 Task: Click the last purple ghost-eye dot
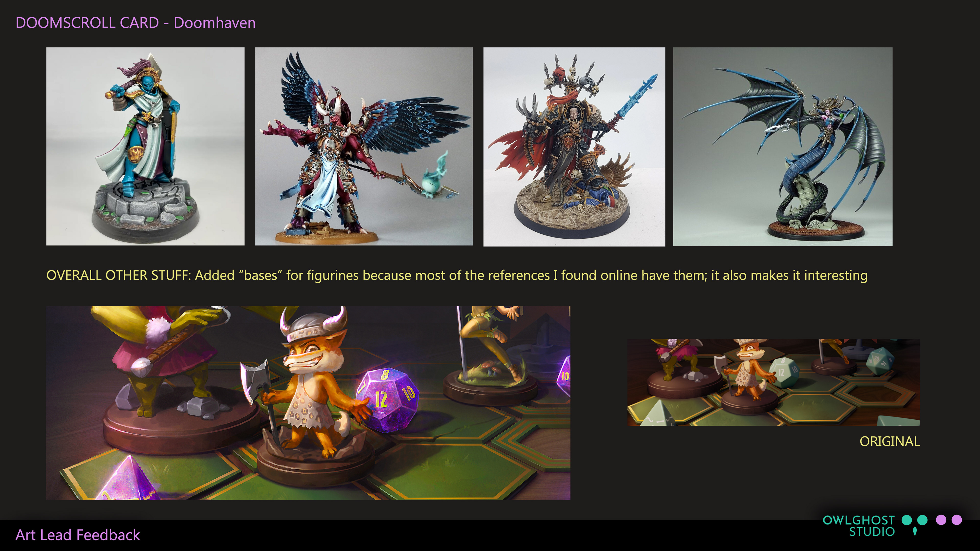pyautogui.click(x=957, y=520)
